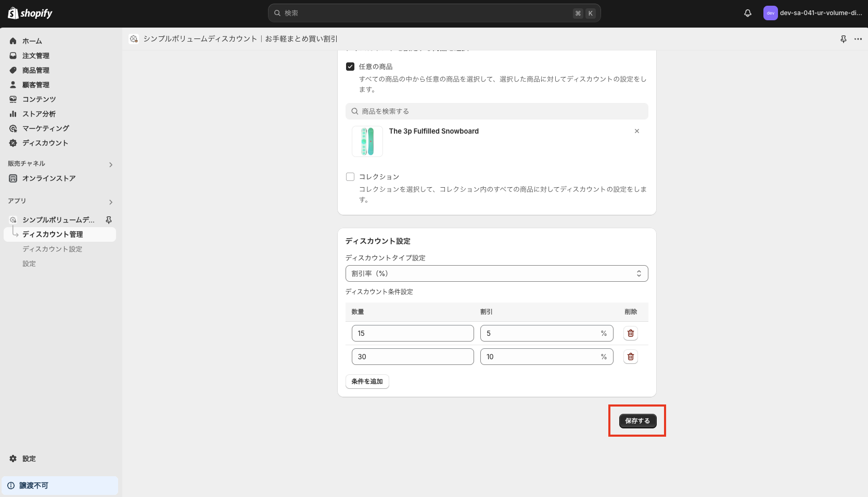
Task: Click the 設定 gear icon
Action: coord(13,459)
